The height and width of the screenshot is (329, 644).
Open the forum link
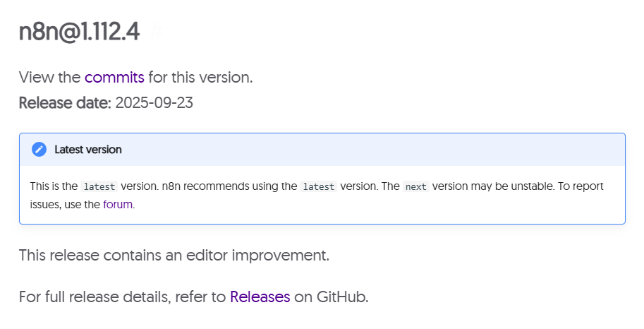(x=118, y=205)
